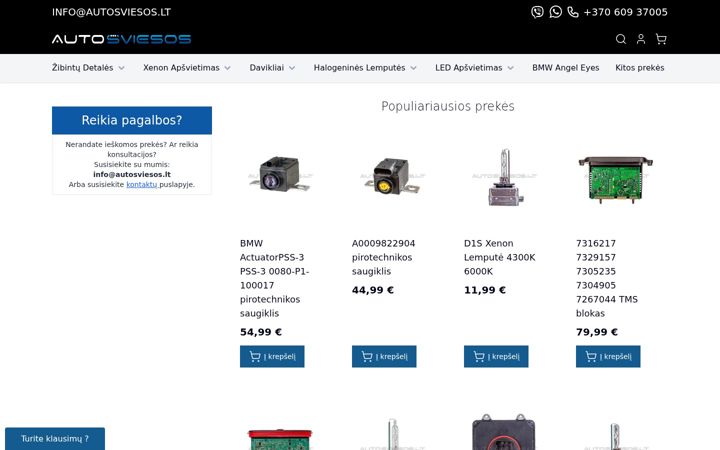Click the 79,99 € price
720x450 pixels.
(x=596, y=332)
